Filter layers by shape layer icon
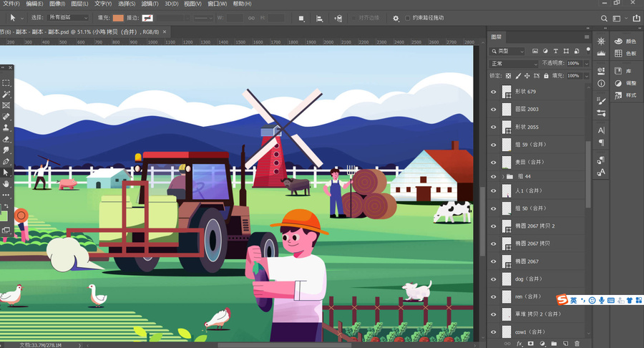 click(566, 51)
